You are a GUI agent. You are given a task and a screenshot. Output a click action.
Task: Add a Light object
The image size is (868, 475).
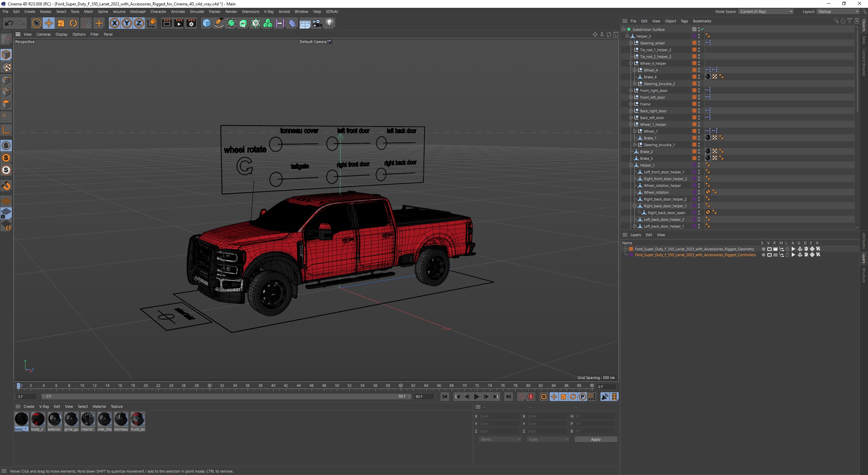(x=330, y=23)
